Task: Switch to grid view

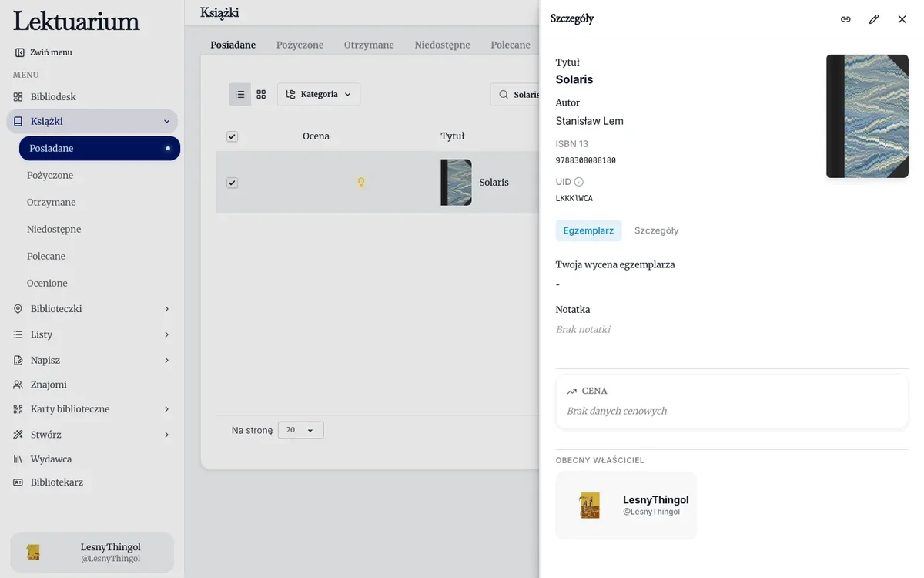Action: click(x=261, y=94)
